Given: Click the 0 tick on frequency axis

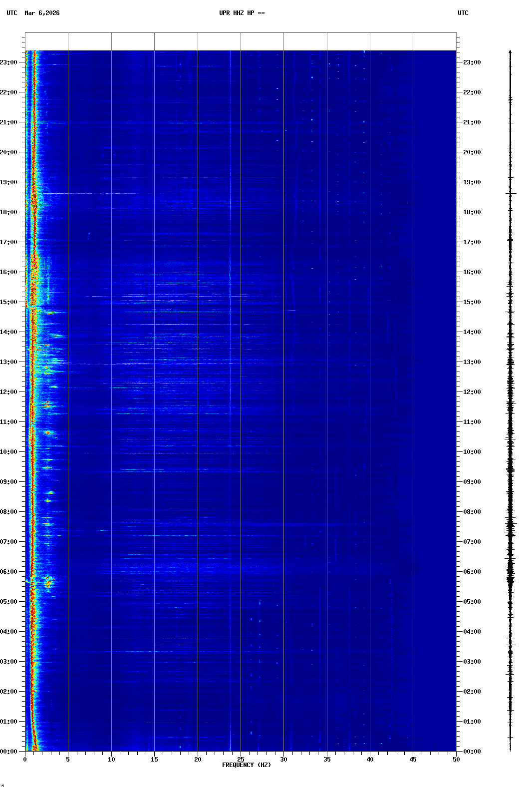Looking at the screenshot, I should tap(25, 760).
